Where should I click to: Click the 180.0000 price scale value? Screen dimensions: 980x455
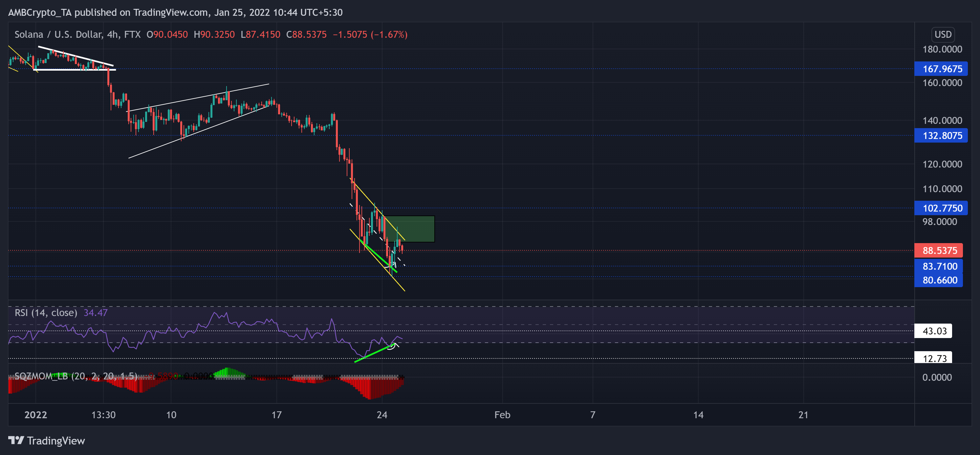click(x=942, y=49)
